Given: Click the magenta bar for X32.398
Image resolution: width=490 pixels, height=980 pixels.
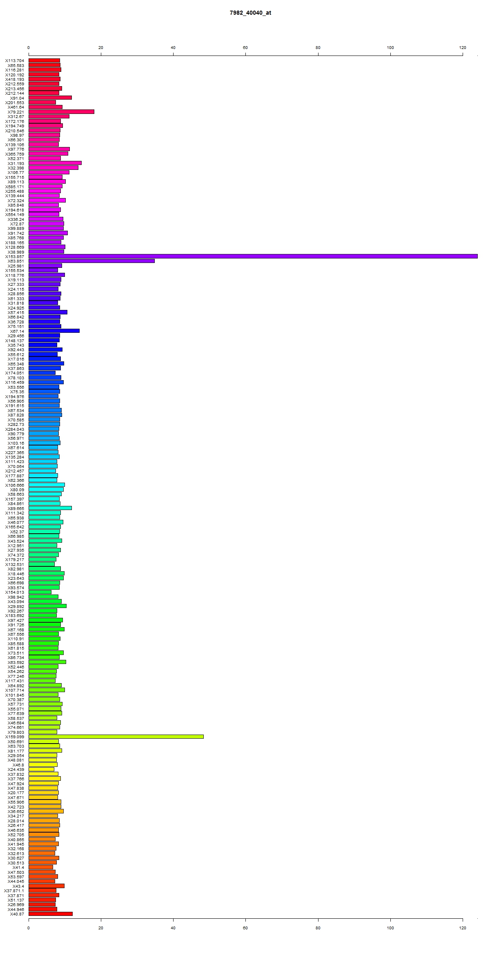Looking at the screenshot, I should (53, 167).
